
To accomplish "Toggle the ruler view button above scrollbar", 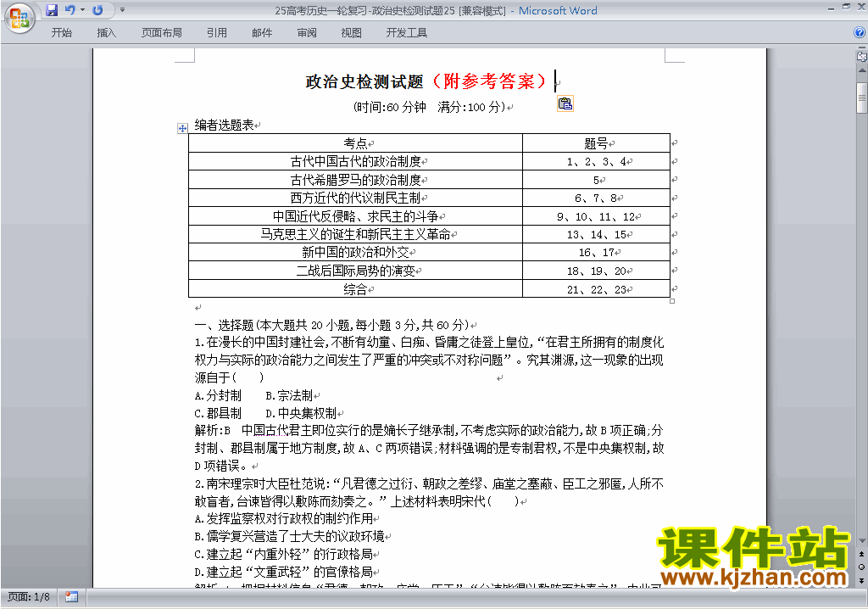I will [x=861, y=57].
